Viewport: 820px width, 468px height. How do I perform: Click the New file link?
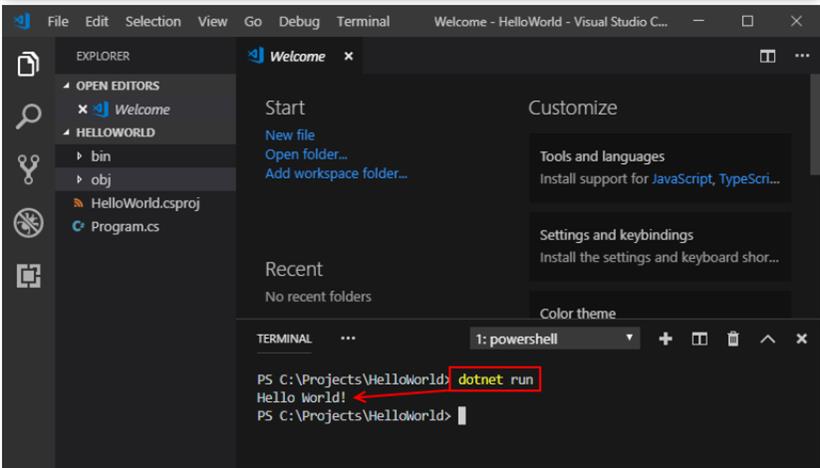(290, 135)
